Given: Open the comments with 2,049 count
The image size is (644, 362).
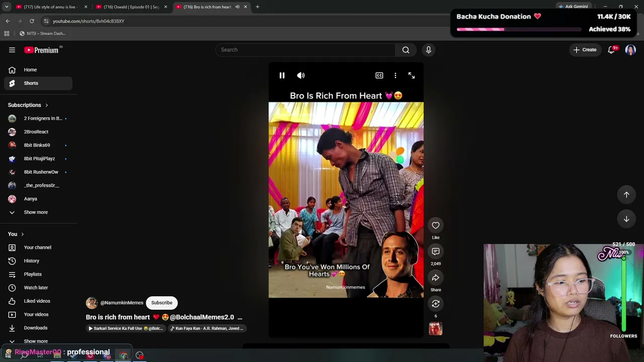Looking at the screenshot, I should [436, 251].
